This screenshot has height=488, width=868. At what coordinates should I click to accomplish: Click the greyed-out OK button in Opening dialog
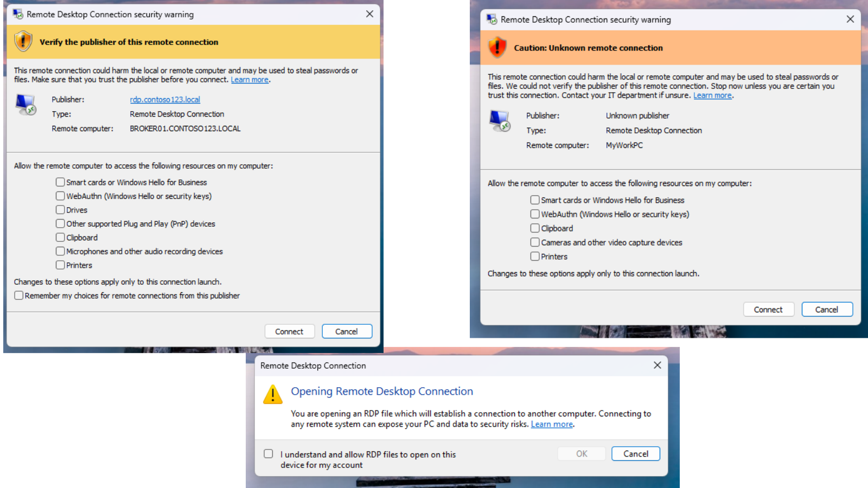(x=582, y=454)
